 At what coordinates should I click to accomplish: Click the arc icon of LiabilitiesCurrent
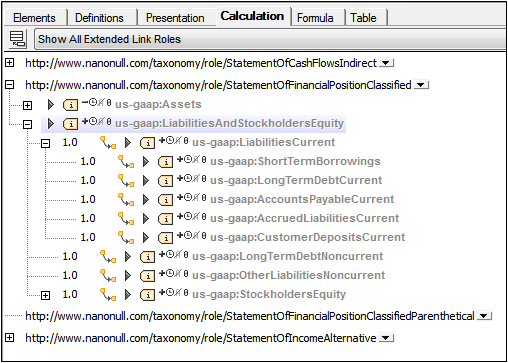108,143
